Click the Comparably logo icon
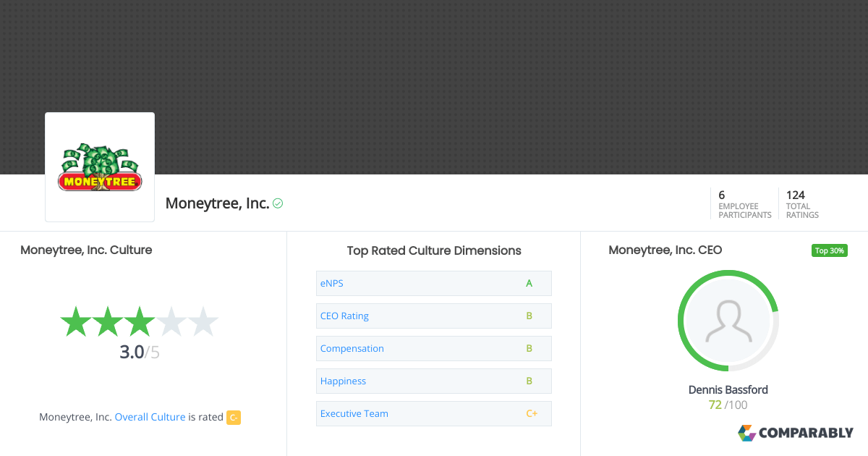The width and height of the screenshot is (868, 456). pos(746,433)
